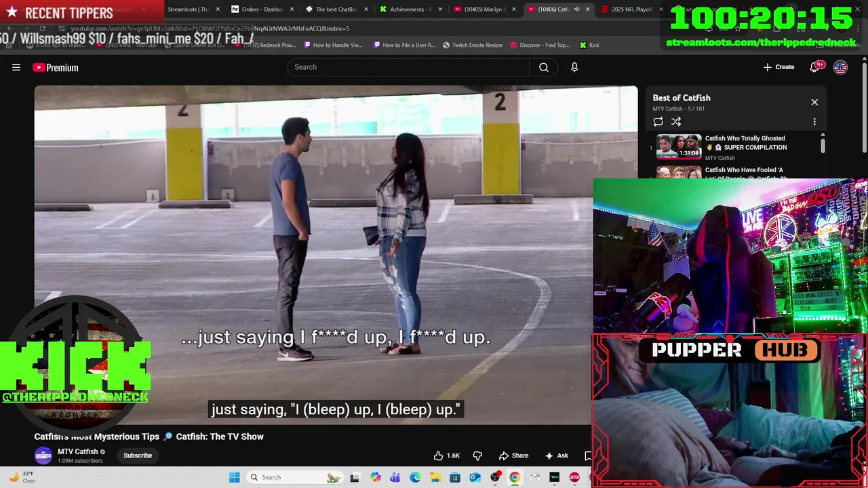
Task: Open Microsoft Teams taskbar icon
Action: [395, 477]
